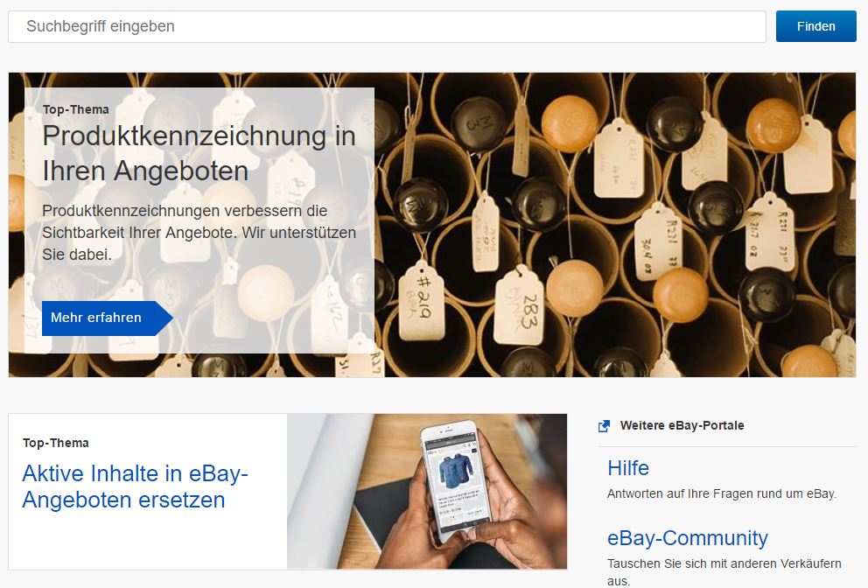This screenshot has height=588, width=868.
Task: Click the Mehr erfahren arrow button
Action: click(x=108, y=318)
